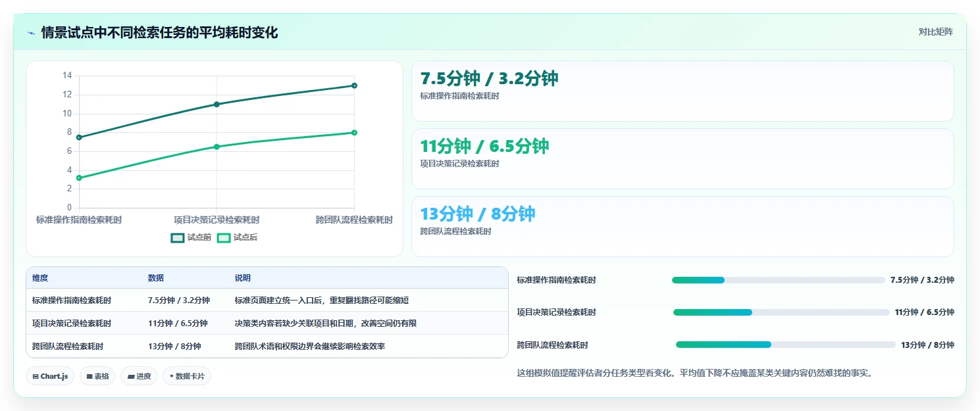Click the 跨团队流程检索耗时 progress bar
The height and width of the screenshot is (411, 980).
(786, 345)
